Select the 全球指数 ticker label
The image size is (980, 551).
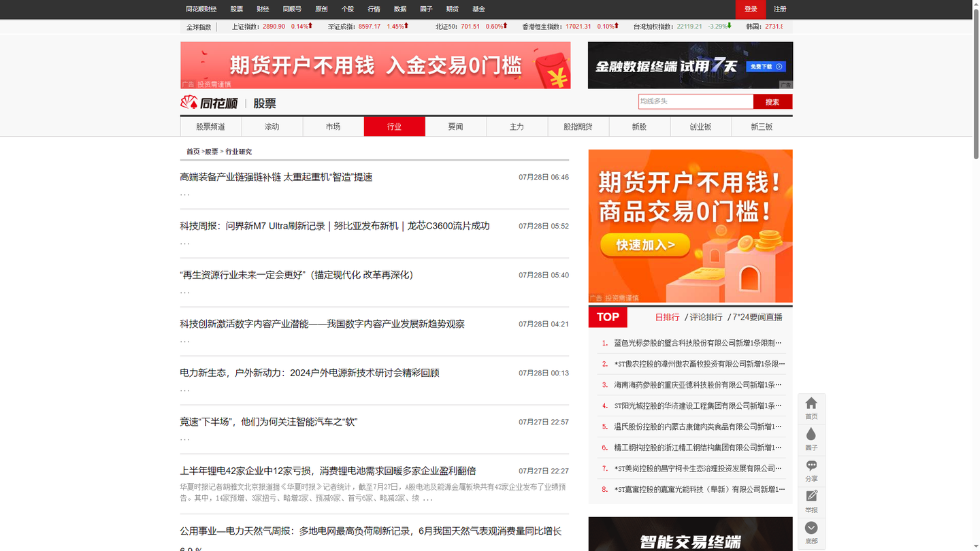pyautogui.click(x=199, y=27)
